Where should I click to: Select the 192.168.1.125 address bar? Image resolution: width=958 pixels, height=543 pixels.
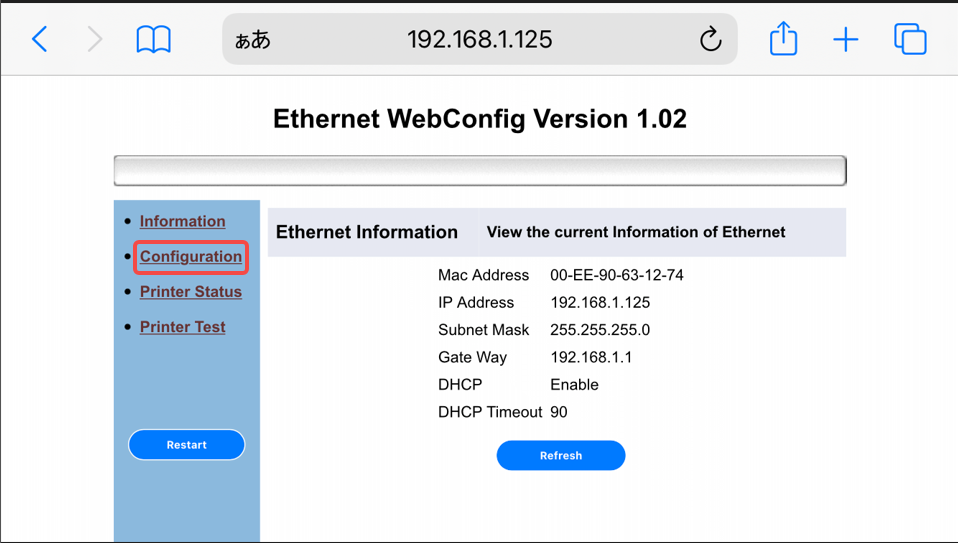pos(479,40)
